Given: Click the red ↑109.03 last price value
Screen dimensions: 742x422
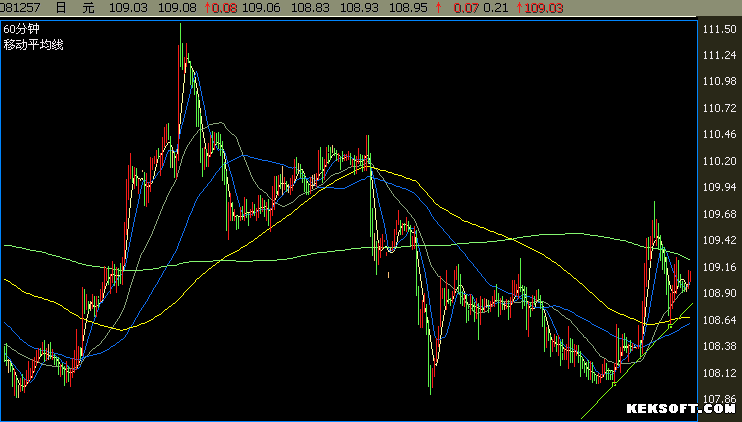Looking at the screenshot, I should click(x=539, y=8).
